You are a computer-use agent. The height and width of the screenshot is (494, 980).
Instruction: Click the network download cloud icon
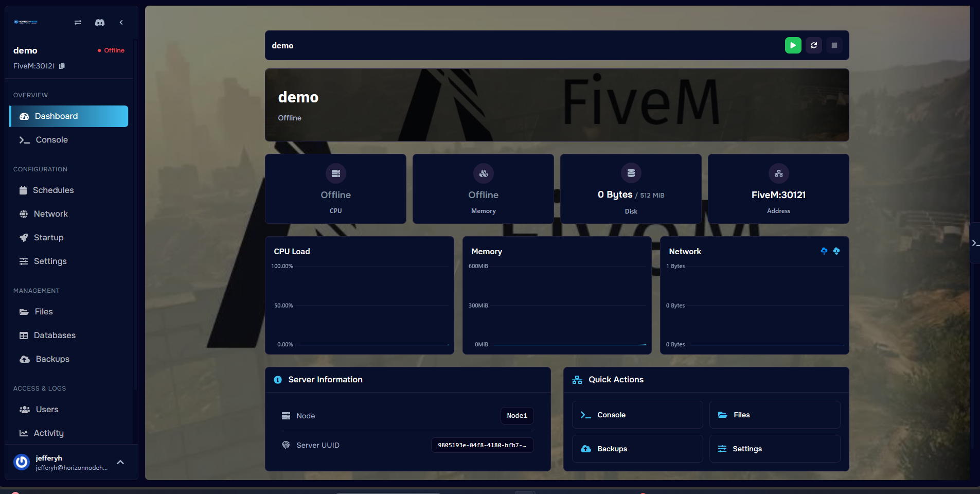[x=836, y=251]
